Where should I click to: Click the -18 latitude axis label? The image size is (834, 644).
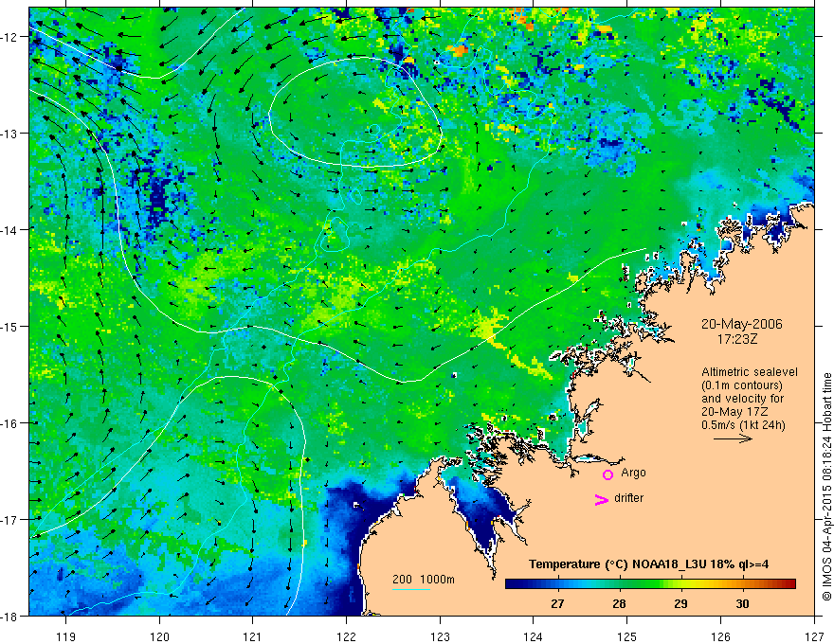click(9, 617)
